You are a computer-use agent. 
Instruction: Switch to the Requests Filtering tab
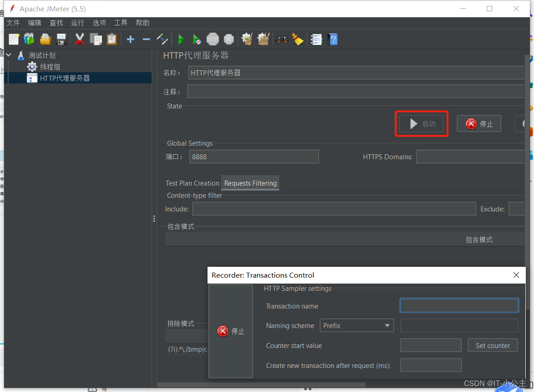click(x=250, y=183)
